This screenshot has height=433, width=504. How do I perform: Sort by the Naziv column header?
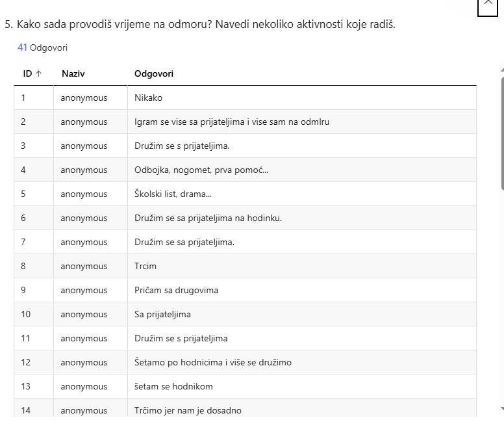73,74
